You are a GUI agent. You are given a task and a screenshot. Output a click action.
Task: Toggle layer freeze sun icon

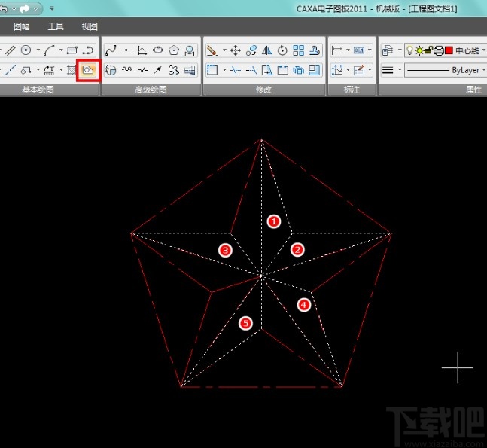[419, 50]
